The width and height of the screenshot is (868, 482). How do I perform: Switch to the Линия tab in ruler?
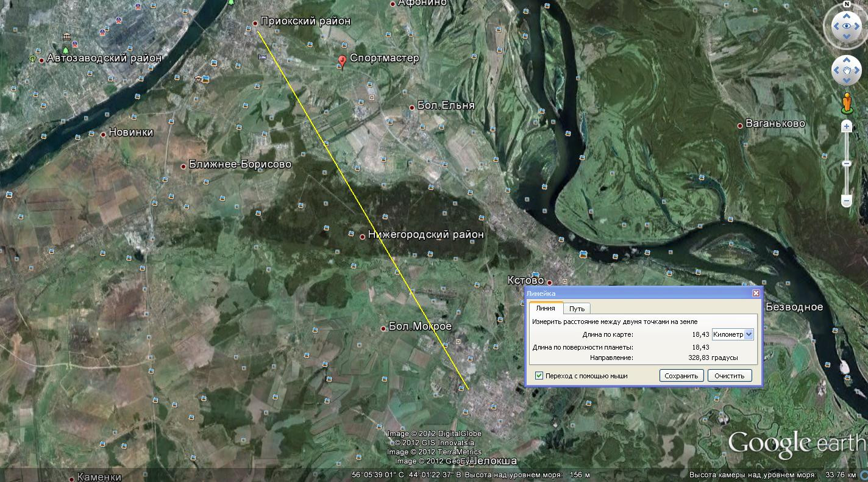(x=546, y=308)
